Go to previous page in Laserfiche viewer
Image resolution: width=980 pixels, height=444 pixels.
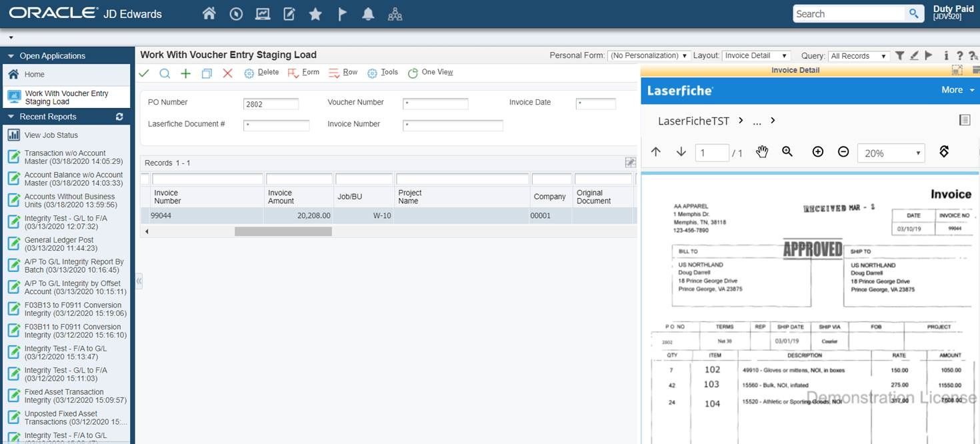pos(655,152)
